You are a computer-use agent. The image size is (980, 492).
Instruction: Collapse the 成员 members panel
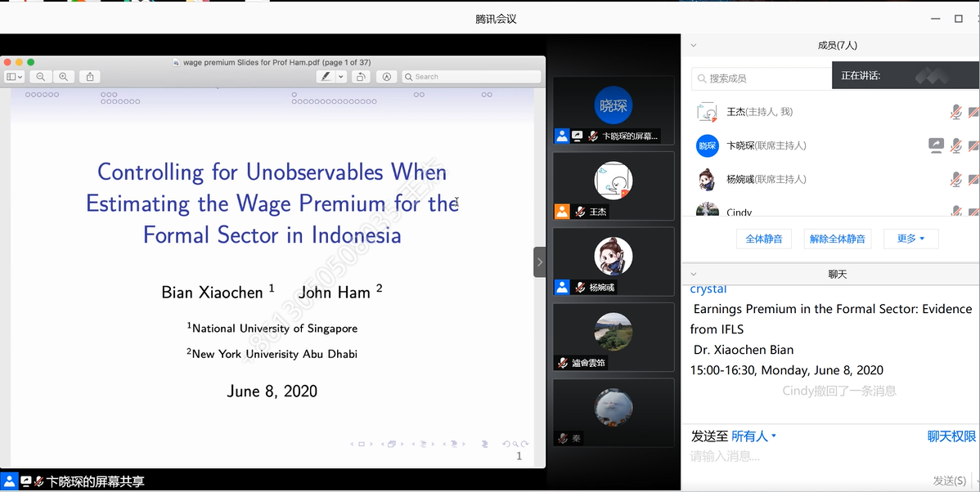tap(693, 45)
